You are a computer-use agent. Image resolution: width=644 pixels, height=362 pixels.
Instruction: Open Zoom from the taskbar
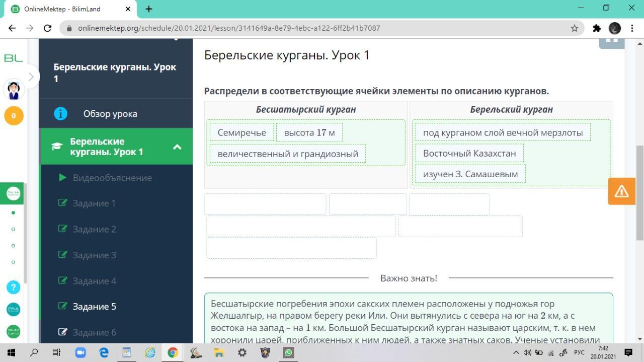[x=80, y=352]
